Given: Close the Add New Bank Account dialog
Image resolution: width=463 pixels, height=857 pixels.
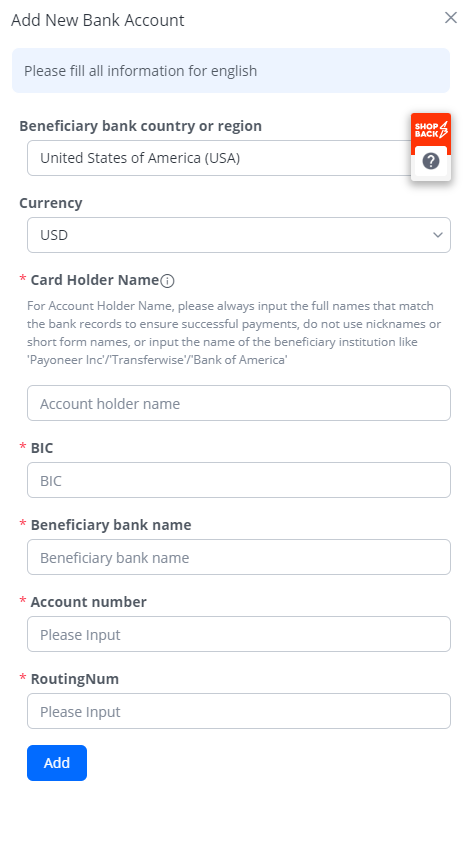Looking at the screenshot, I should [450, 18].
